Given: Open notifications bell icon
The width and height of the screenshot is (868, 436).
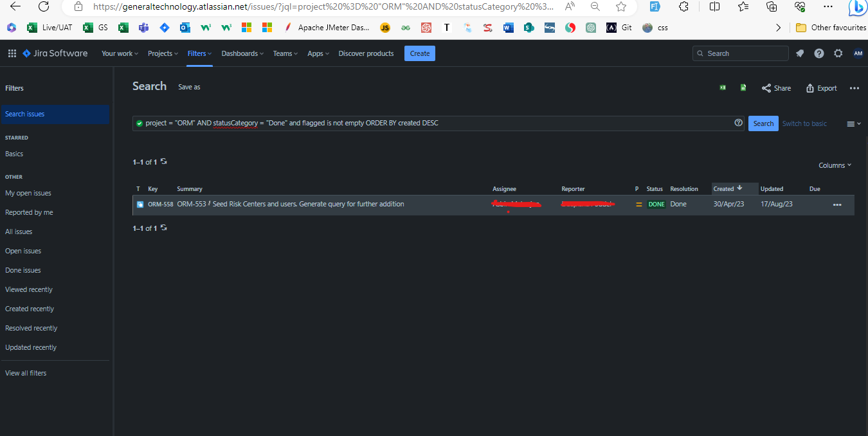Looking at the screenshot, I should pyautogui.click(x=800, y=53).
